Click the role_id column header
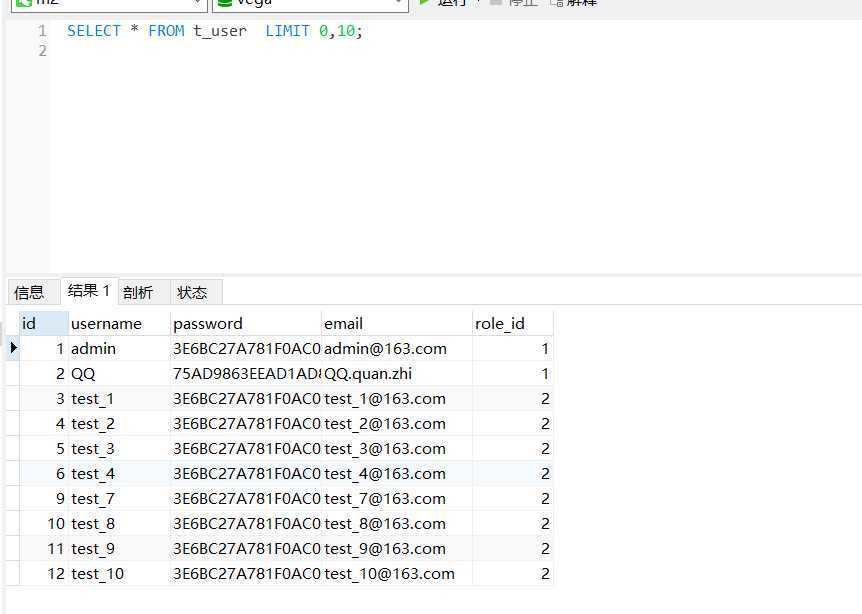 point(512,323)
